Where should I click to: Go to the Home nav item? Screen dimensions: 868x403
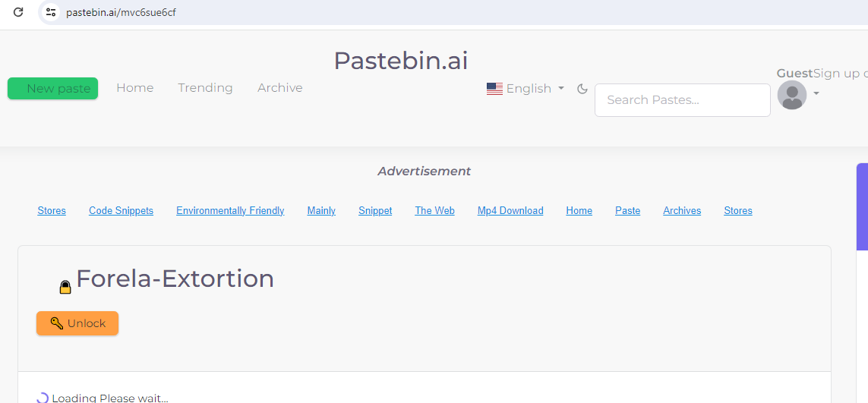pyautogui.click(x=135, y=88)
